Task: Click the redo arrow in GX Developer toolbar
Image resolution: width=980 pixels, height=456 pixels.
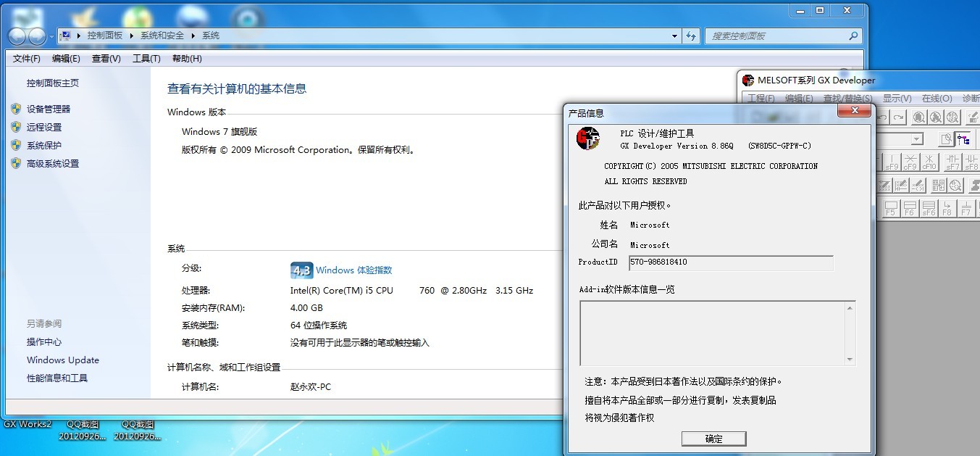Action: pos(899,117)
